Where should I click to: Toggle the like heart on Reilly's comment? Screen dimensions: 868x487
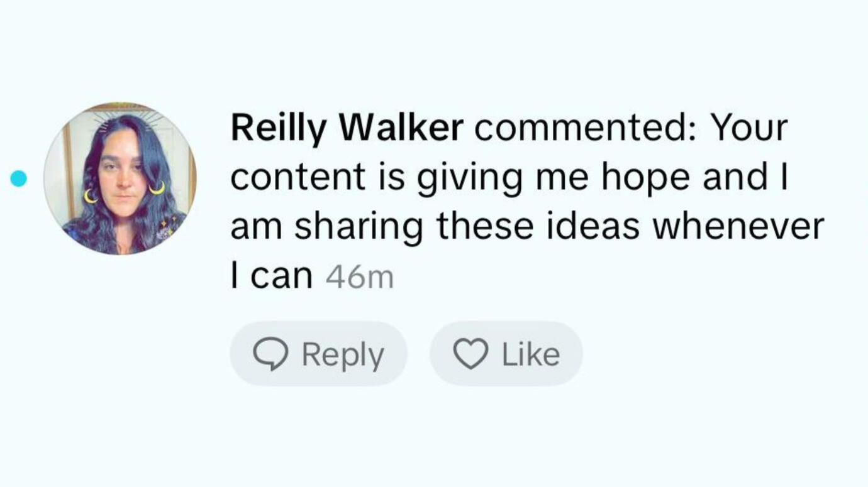coord(470,354)
